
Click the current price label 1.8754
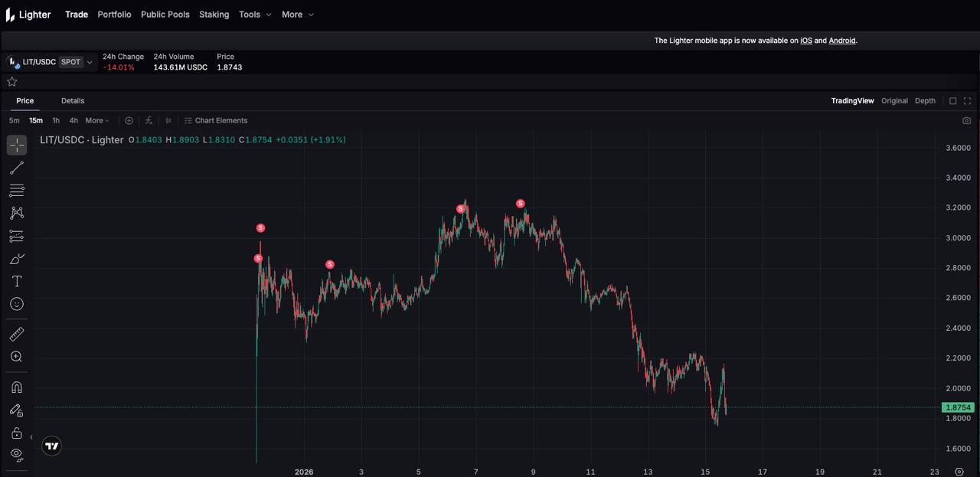pyautogui.click(x=957, y=407)
